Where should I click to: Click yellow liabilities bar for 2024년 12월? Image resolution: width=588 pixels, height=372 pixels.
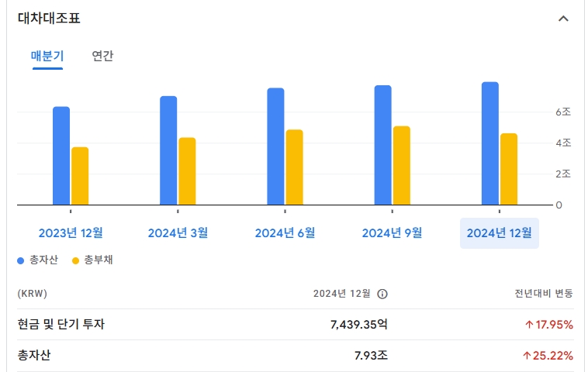pyautogui.click(x=509, y=169)
